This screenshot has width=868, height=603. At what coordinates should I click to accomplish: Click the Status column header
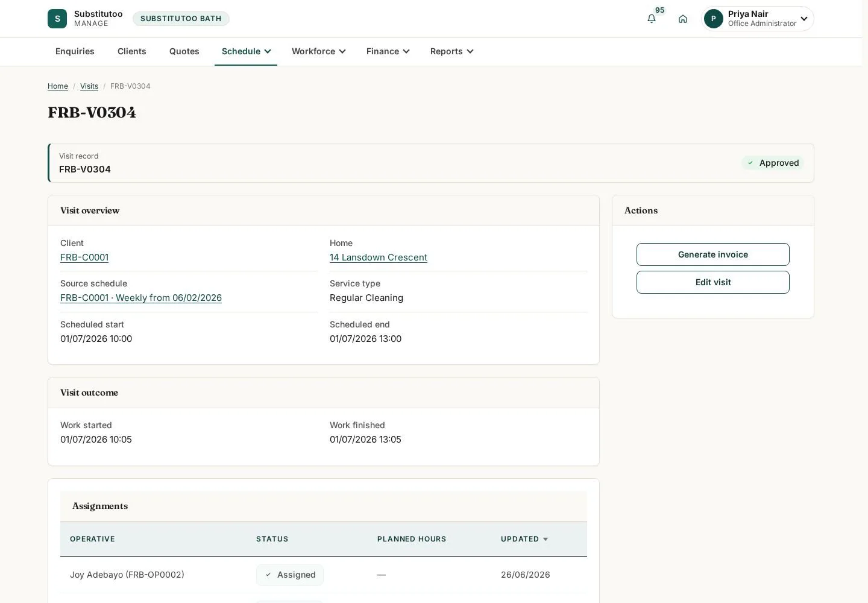(272, 539)
